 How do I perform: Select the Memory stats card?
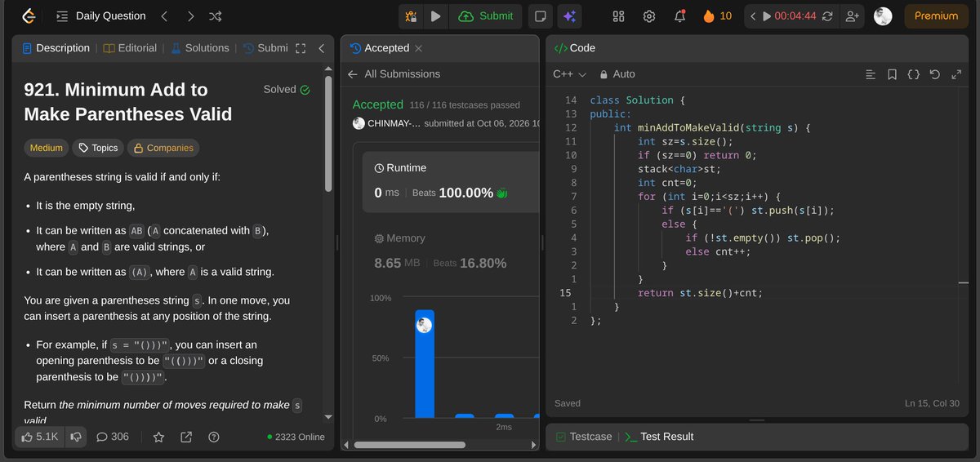coord(451,251)
